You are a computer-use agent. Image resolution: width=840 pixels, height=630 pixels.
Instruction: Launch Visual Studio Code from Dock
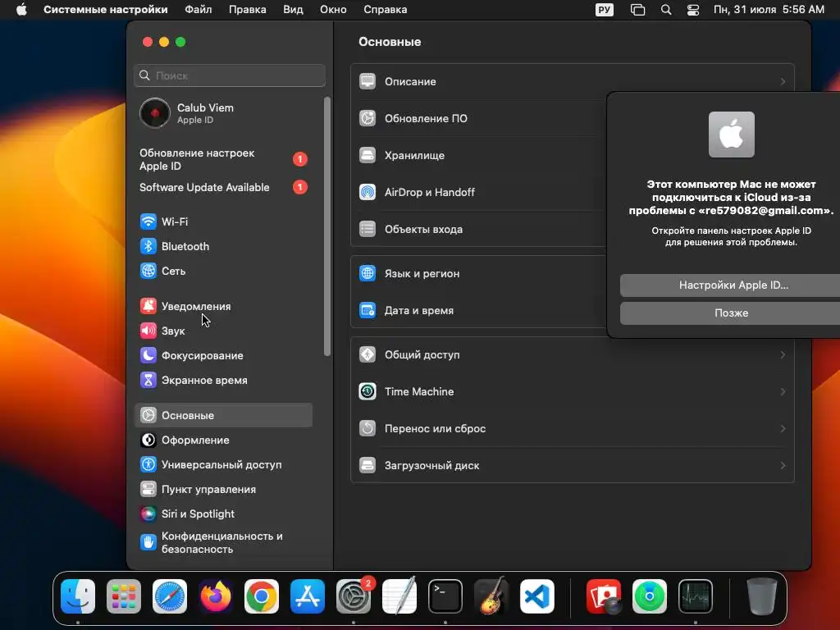pos(536,596)
